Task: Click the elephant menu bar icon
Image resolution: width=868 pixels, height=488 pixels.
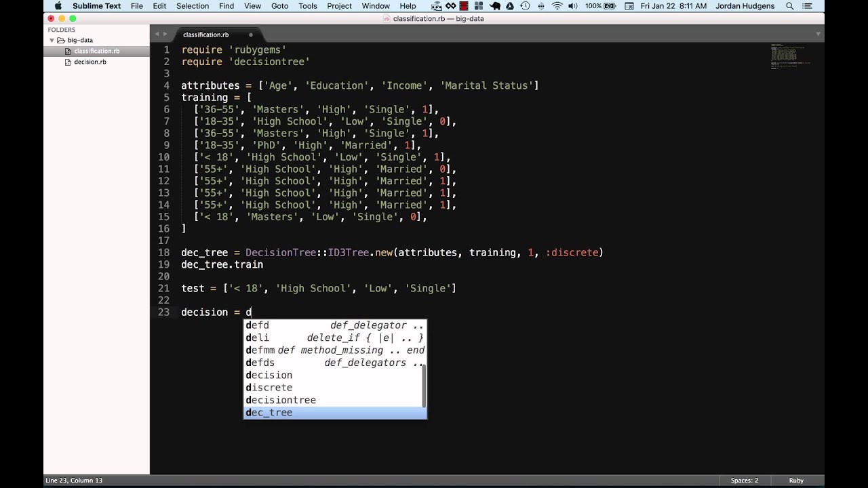Action: pos(495,6)
